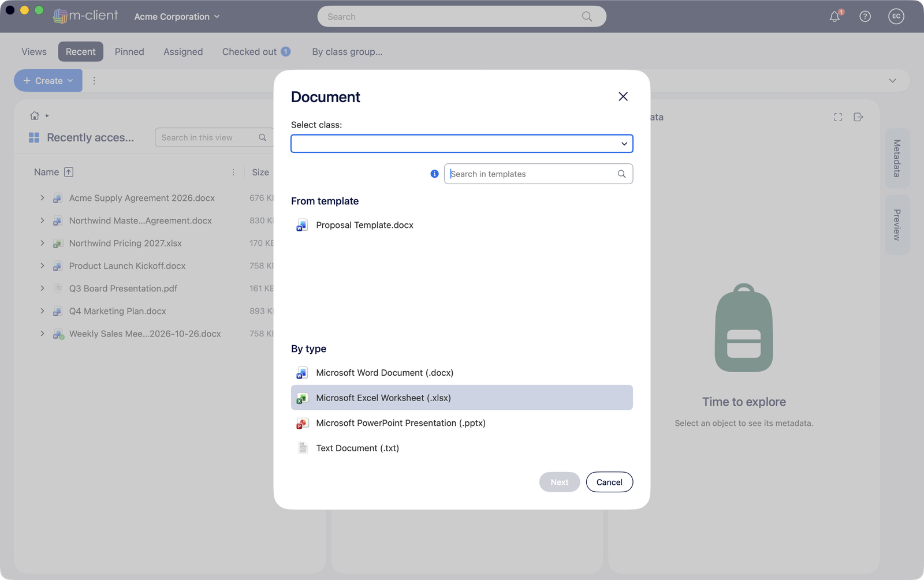Screen dimensions: 924x580
Task: Click the Name sort arrow icon
Action: click(69, 172)
